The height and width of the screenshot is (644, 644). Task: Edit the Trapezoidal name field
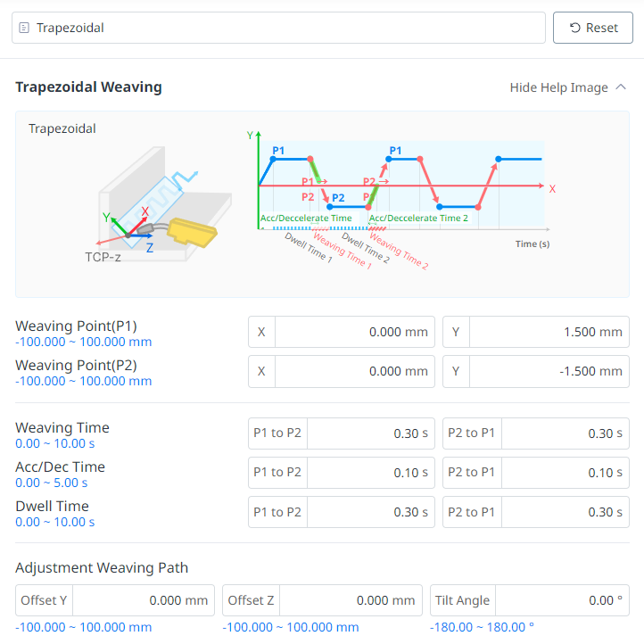coord(285,28)
